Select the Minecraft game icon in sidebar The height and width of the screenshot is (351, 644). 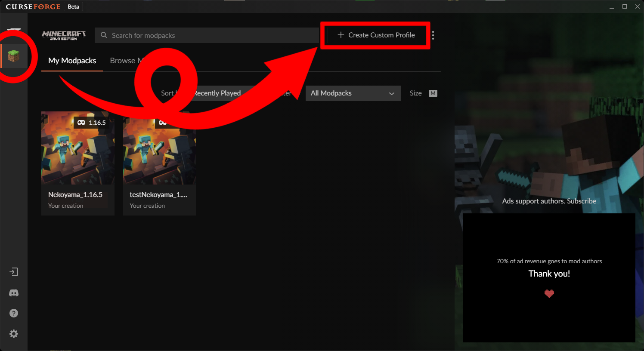click(x=14, y=56)
